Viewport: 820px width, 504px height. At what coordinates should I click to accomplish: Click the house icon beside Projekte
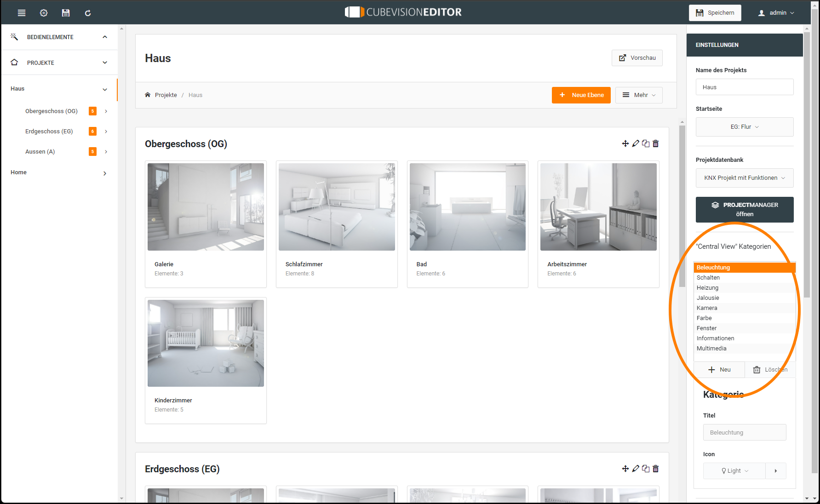coord(14,62)
